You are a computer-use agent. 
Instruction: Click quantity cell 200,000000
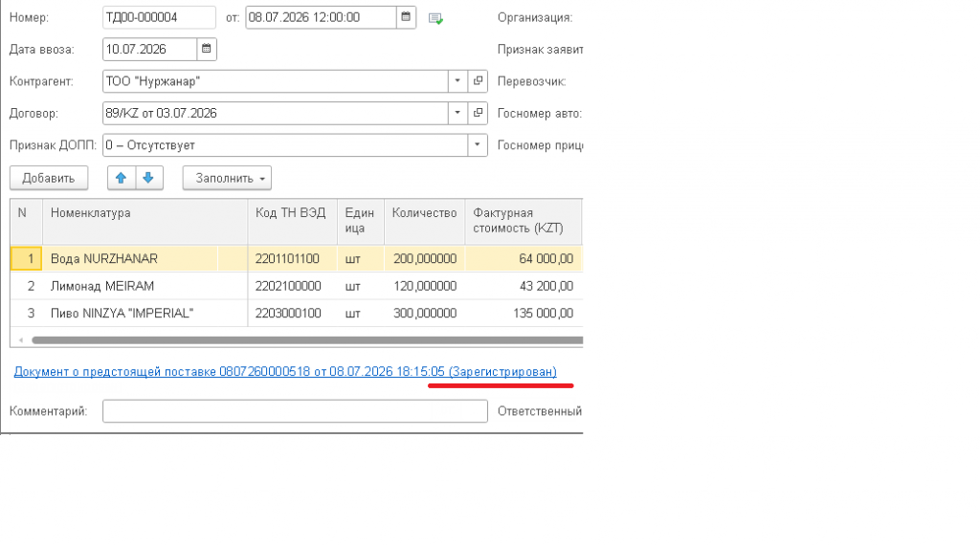[425, 258]
